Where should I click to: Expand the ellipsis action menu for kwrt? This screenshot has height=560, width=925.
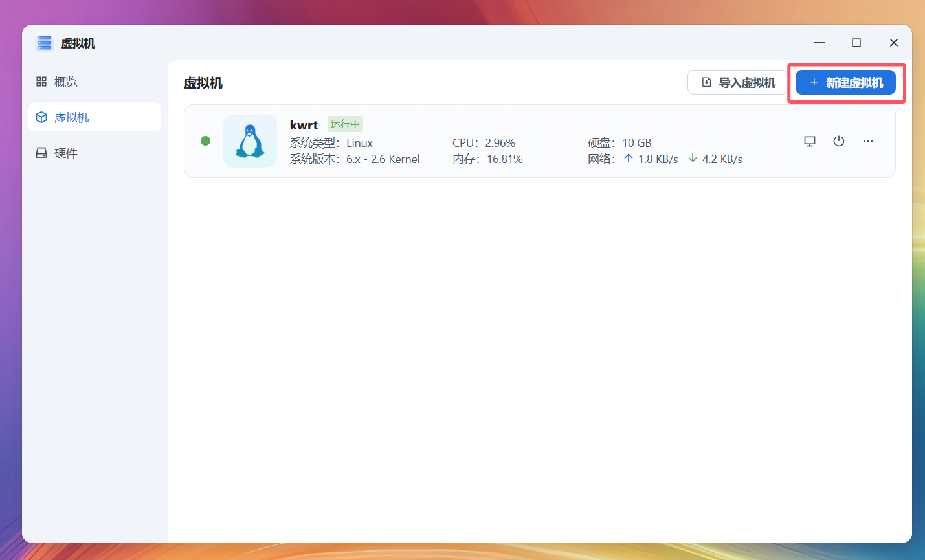pos(868,140)
